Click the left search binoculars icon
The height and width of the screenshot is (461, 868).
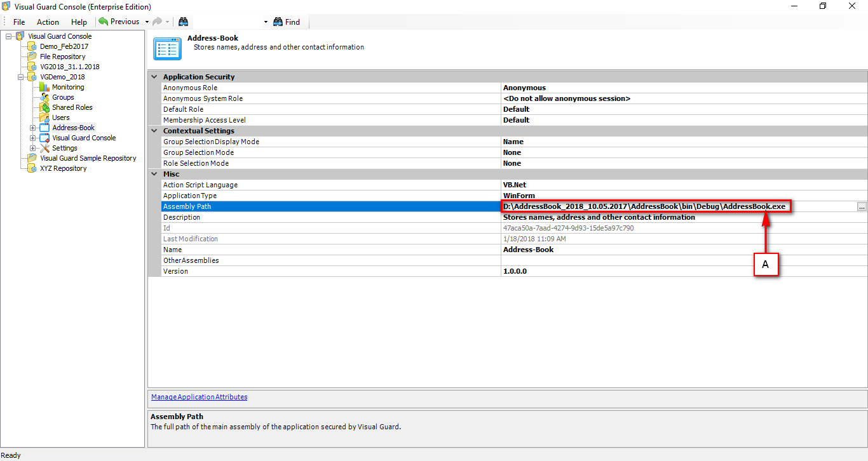coord(183,22)
